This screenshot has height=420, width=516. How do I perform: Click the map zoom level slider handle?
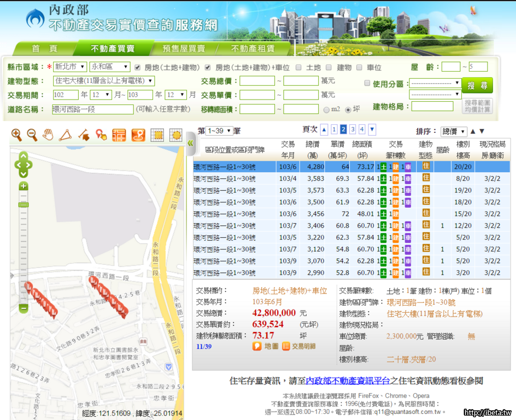tap(23, 205)
